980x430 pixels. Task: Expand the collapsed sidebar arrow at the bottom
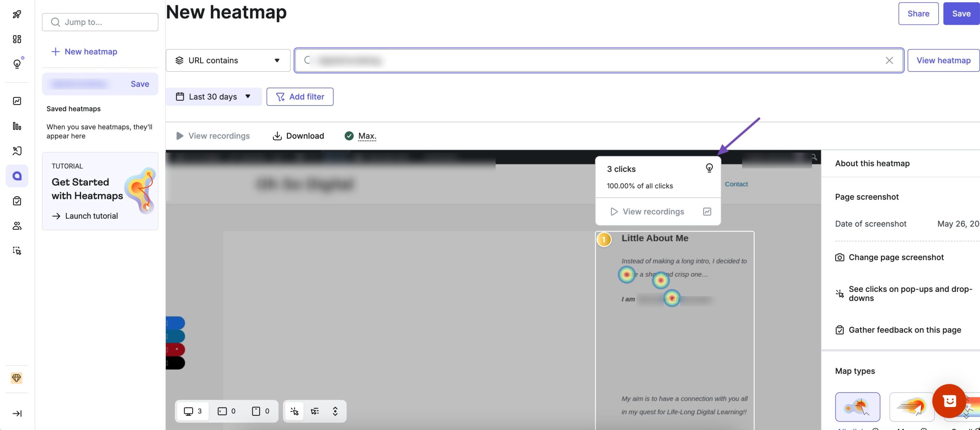click(17, 414)
